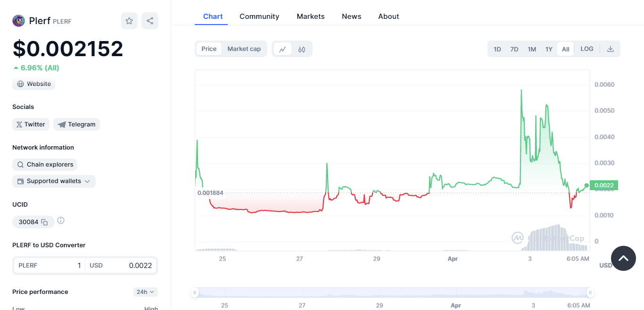Click the 0.001884 baseline price label
Image resolution: width=644 pixels, height=310 pixels.
210,193
